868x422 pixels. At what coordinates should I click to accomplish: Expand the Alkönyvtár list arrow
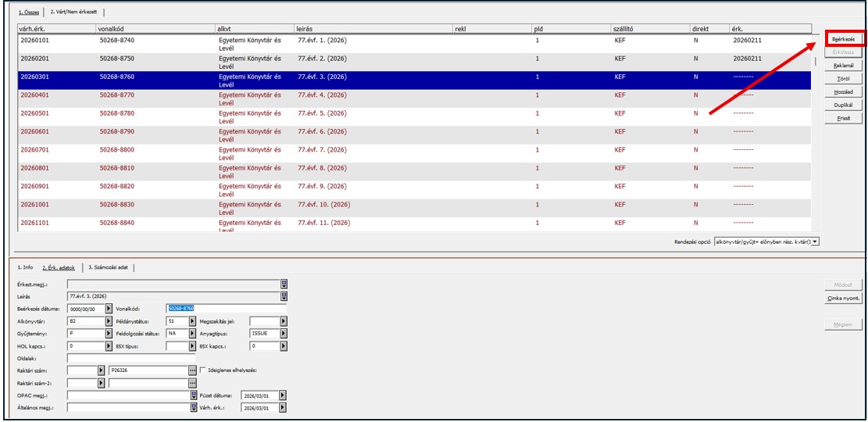point(109,321)
